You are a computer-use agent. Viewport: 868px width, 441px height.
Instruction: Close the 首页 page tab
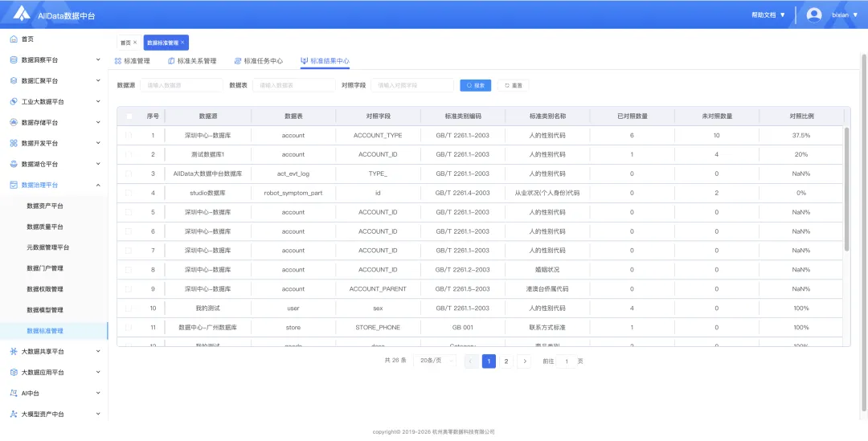coord(135,43)
